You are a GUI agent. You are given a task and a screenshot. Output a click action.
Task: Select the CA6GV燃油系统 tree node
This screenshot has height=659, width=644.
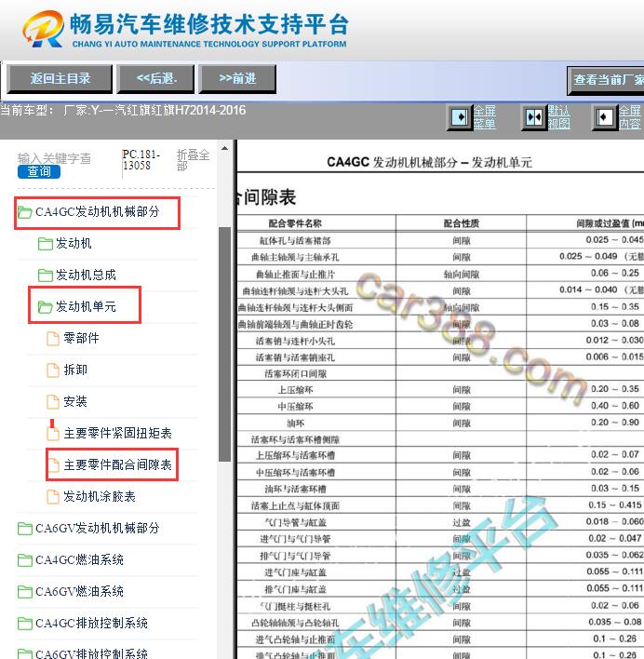tap(79, 592)
